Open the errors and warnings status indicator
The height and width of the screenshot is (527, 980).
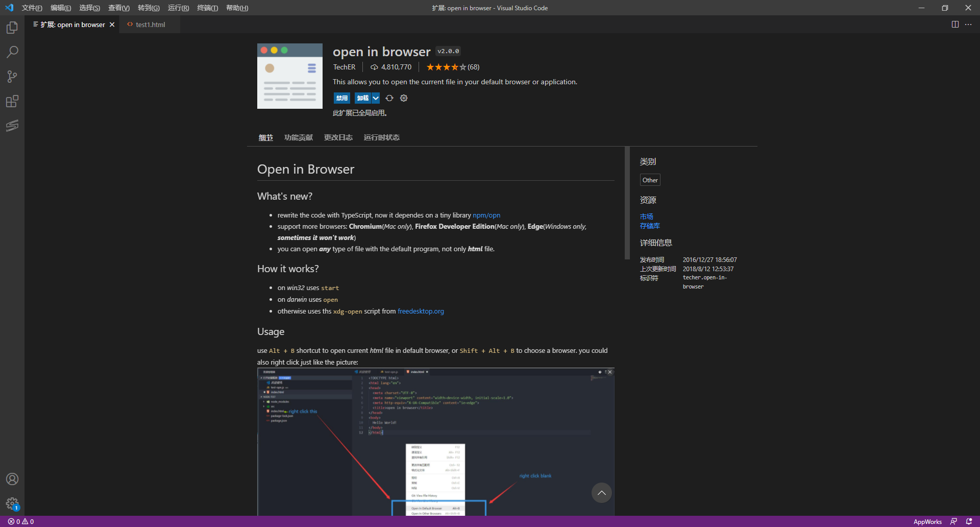(21, 521)
